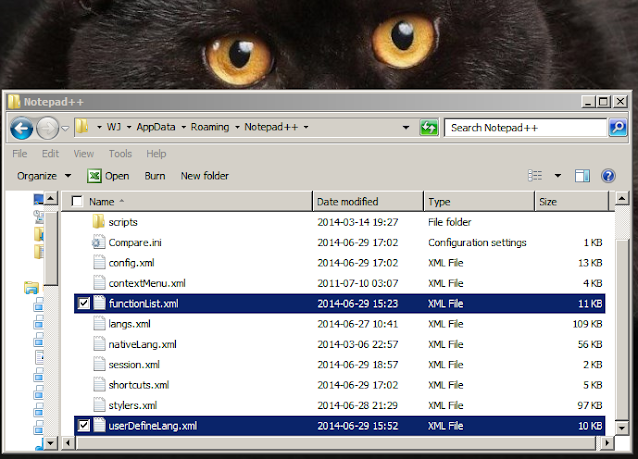Viewport: 638px width, 459px height.
Task: Click the file list vertical scrollbar thumb
Action: point(622,328)
